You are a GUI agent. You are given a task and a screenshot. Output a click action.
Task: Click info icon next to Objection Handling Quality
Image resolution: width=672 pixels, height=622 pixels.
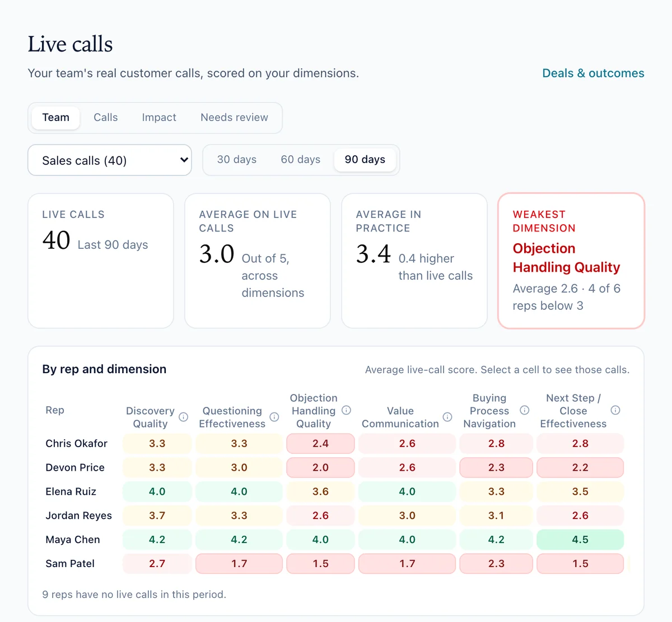click(x=347, y=410)
